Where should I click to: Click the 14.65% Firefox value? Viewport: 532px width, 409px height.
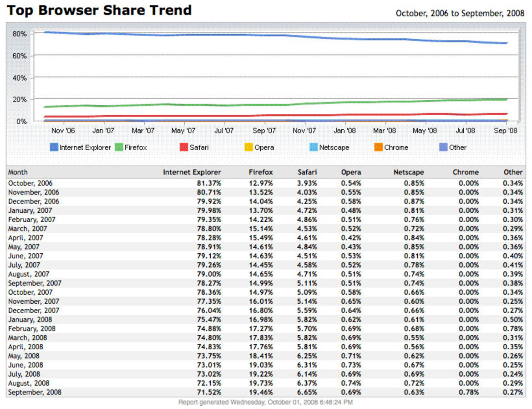tap(261, 274)
